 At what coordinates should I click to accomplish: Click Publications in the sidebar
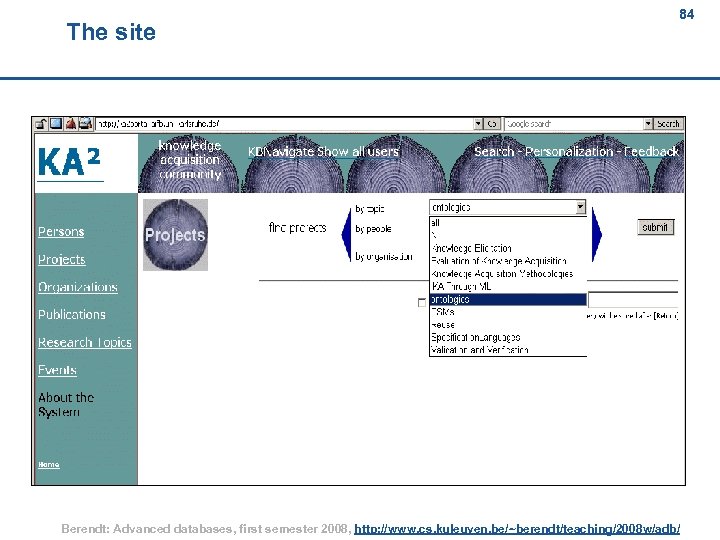(72, 315)
